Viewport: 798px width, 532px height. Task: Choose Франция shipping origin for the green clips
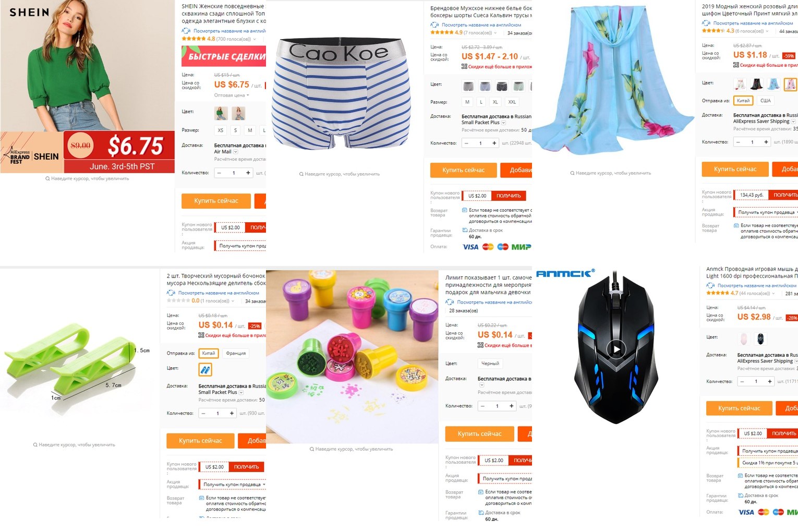tap(236, 353)
